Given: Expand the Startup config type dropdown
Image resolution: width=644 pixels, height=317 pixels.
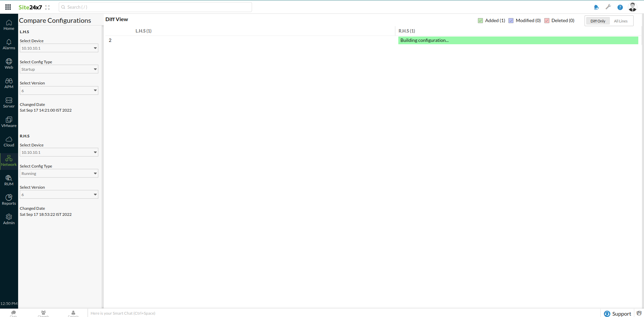Looking at the screenshot, I should [x=59, y=69].
